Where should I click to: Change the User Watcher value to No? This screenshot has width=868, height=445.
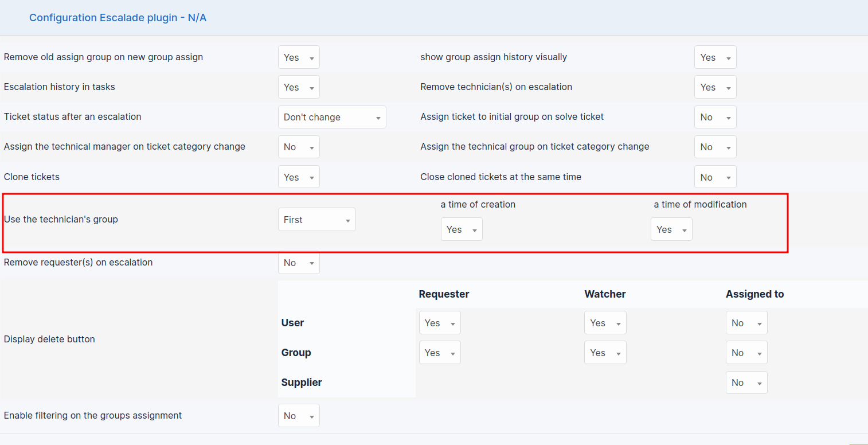605,322
